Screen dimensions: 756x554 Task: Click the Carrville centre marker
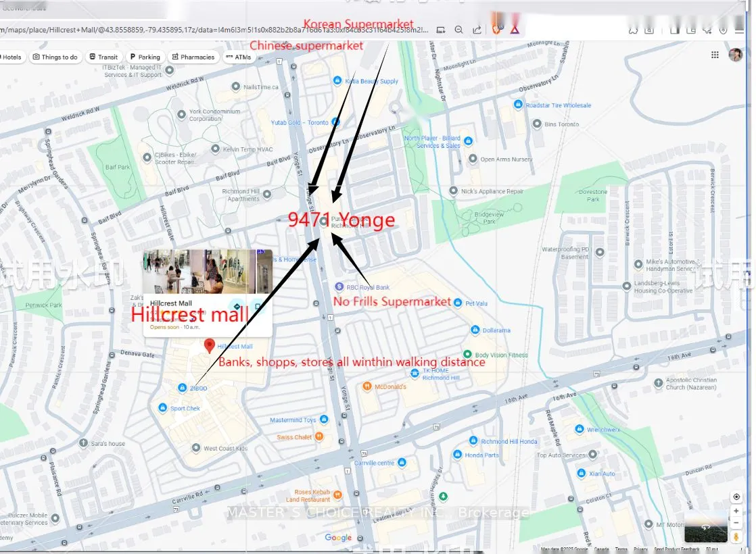[402, 463]
